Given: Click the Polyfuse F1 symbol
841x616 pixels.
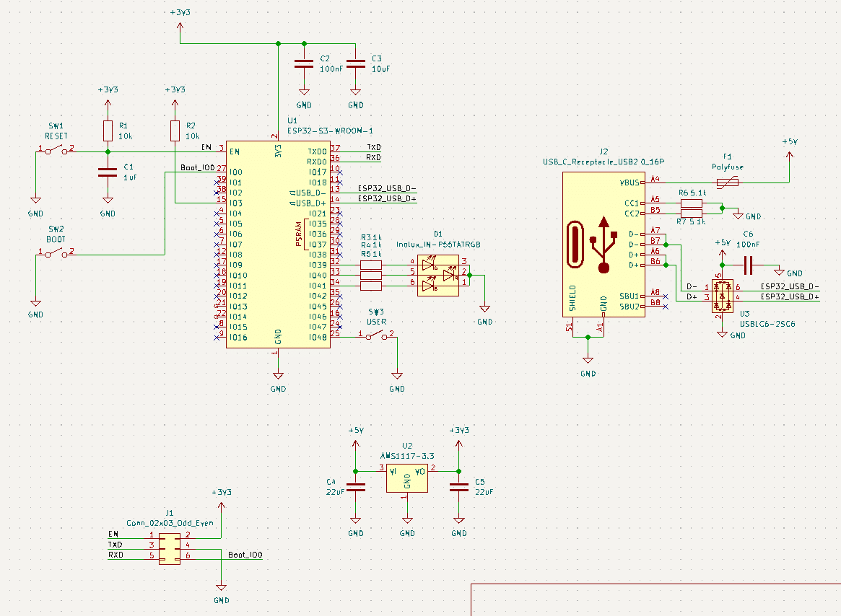Looking at the screenshot, I should 727,182.
